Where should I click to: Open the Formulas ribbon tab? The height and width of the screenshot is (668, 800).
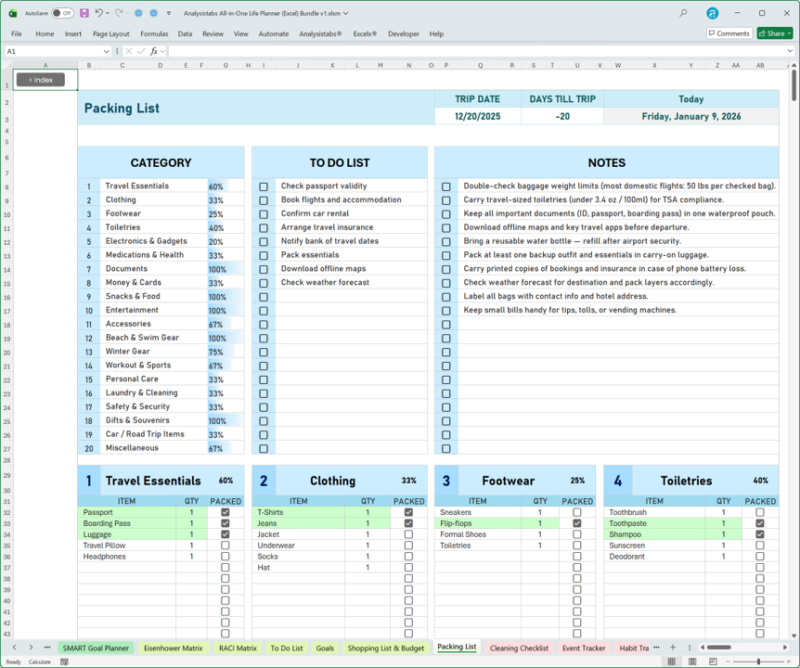[154, 34]
